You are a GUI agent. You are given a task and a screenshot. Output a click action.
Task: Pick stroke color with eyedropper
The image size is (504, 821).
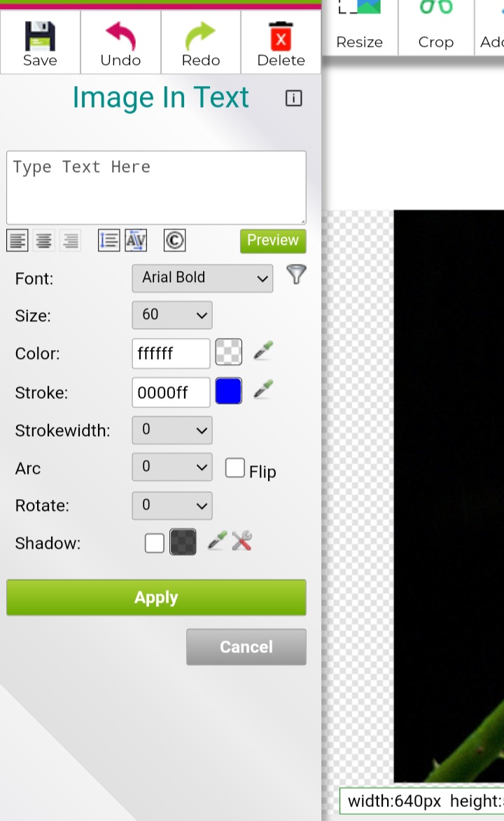click(263, 390)
